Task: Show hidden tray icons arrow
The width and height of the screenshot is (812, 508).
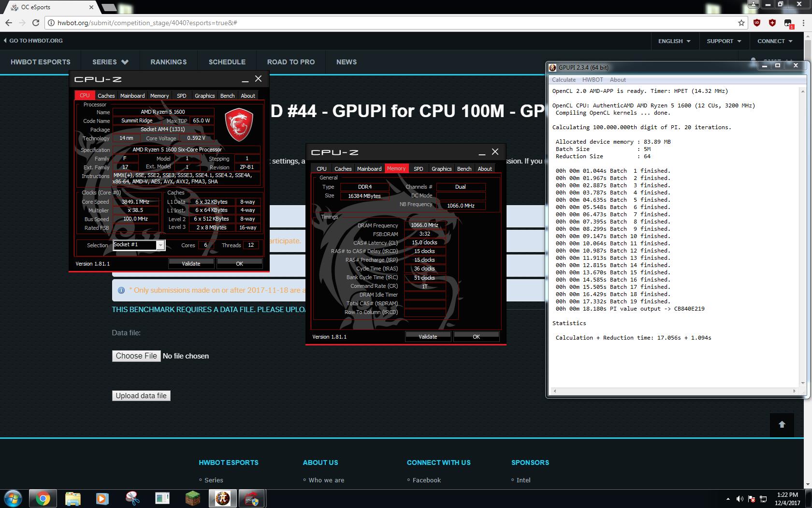Action: (728, 499)
